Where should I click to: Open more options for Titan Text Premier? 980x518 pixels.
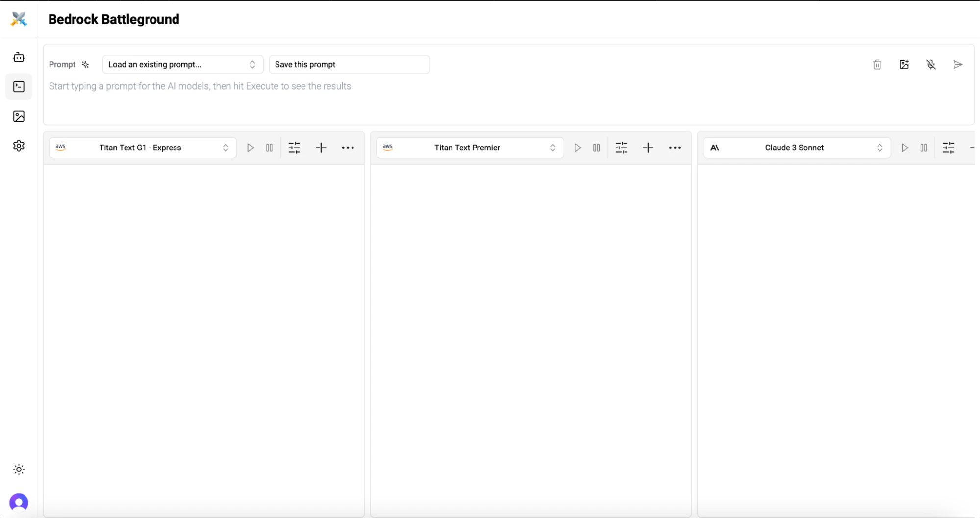[675, 148]
